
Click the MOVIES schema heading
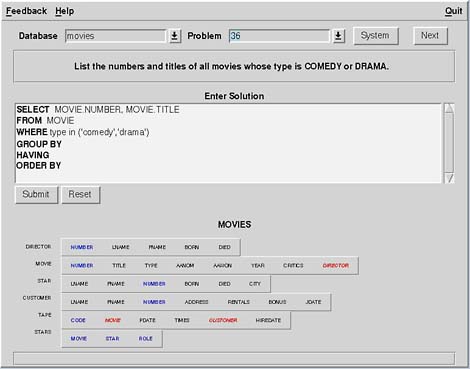(235, 225)
